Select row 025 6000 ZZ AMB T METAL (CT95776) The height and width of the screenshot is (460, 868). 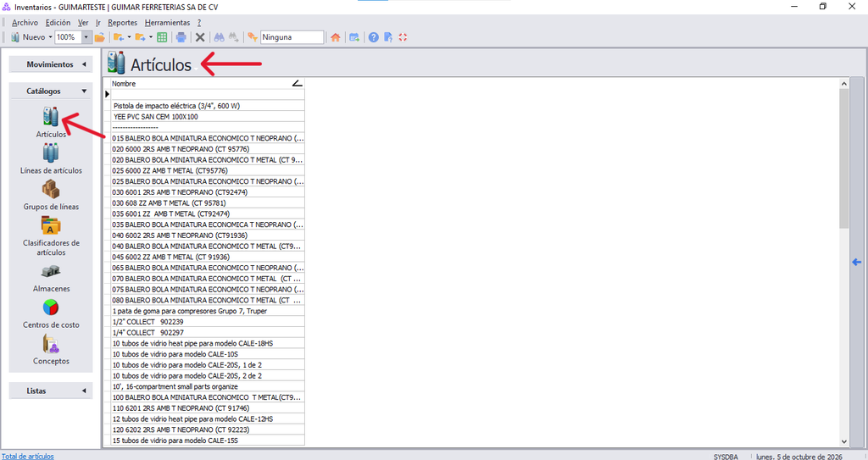(208, 170)
